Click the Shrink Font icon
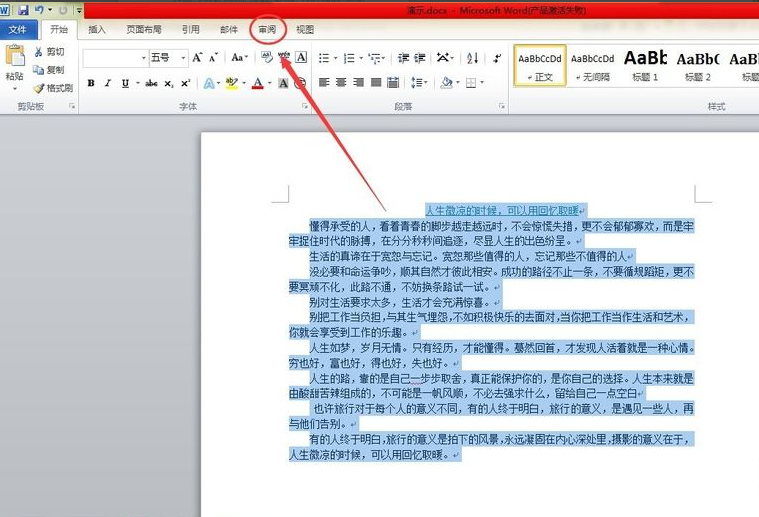The image size is (759, 517). tap(213, 58)
